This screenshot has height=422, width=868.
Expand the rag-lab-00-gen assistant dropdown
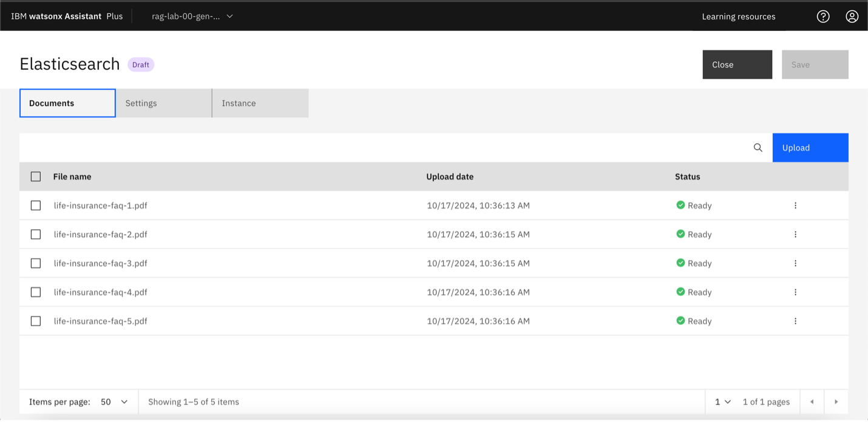point(192,16)
